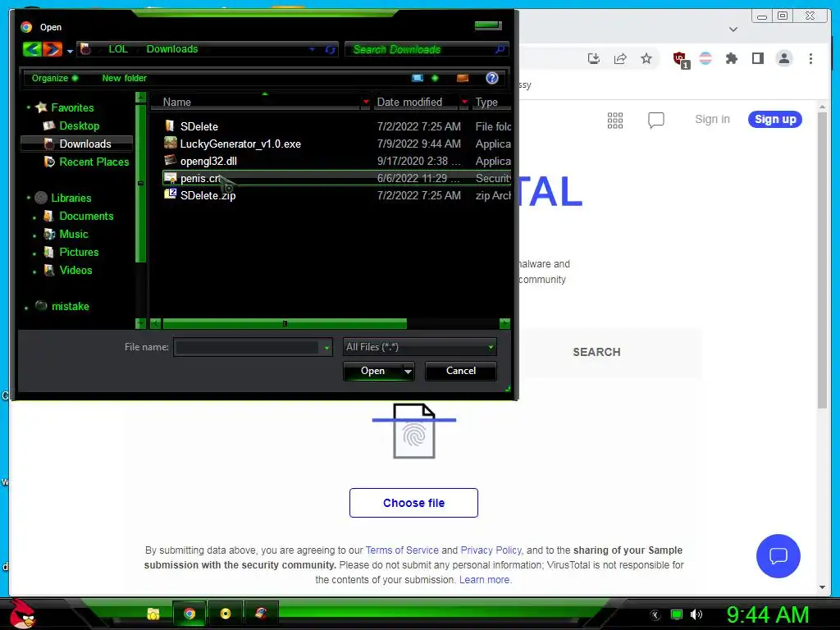The width and height of the screenshot is (840, 630).
Task: Select the SDelete folder
Action: pyautogui.click(x=199, y=126)
